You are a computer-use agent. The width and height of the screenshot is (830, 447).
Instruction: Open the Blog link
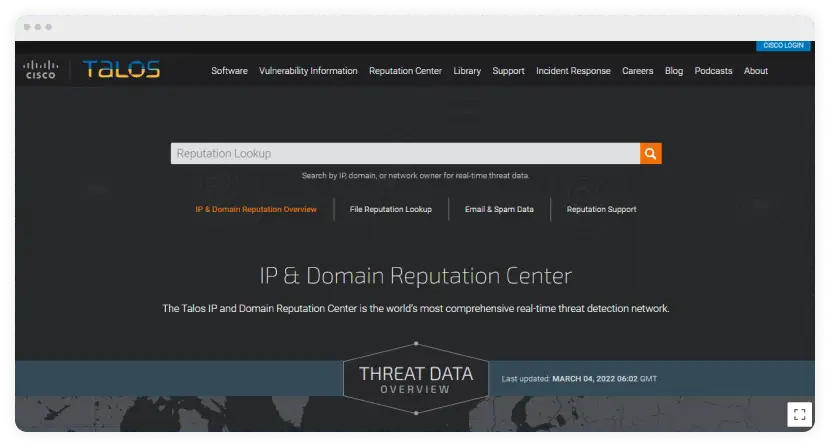(674, 70)
